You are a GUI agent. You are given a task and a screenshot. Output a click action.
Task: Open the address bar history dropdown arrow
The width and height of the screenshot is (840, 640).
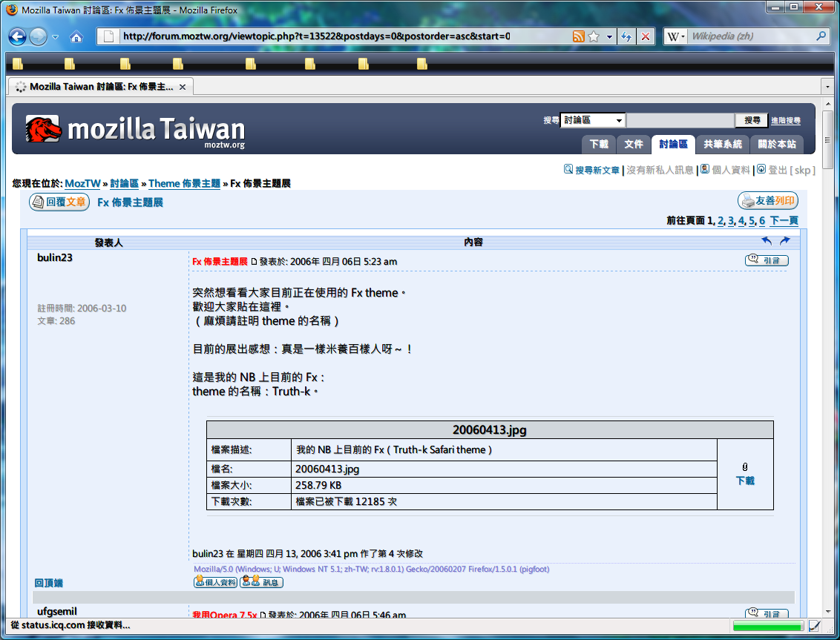tap(609, 36)
